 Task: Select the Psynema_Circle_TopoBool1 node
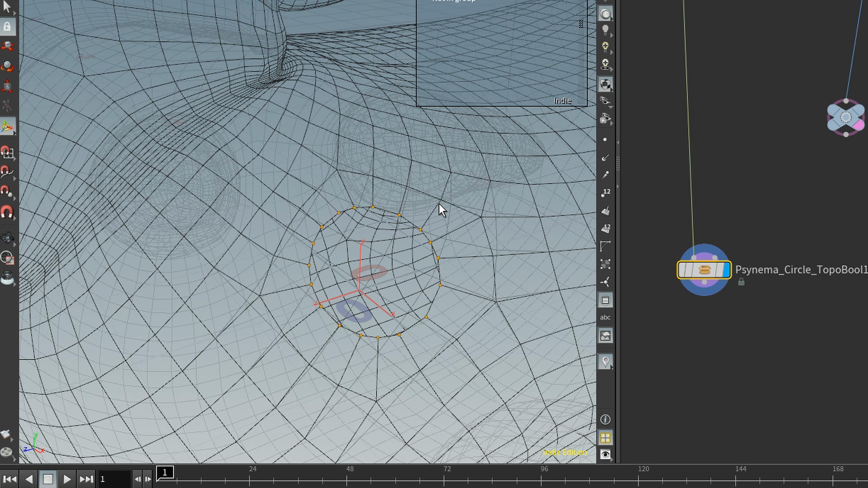[x=704, y=270]
